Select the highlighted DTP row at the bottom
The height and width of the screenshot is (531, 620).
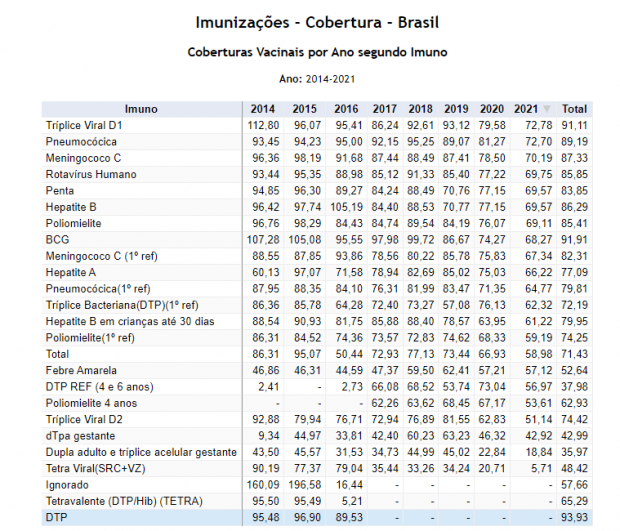click(56, 516)
